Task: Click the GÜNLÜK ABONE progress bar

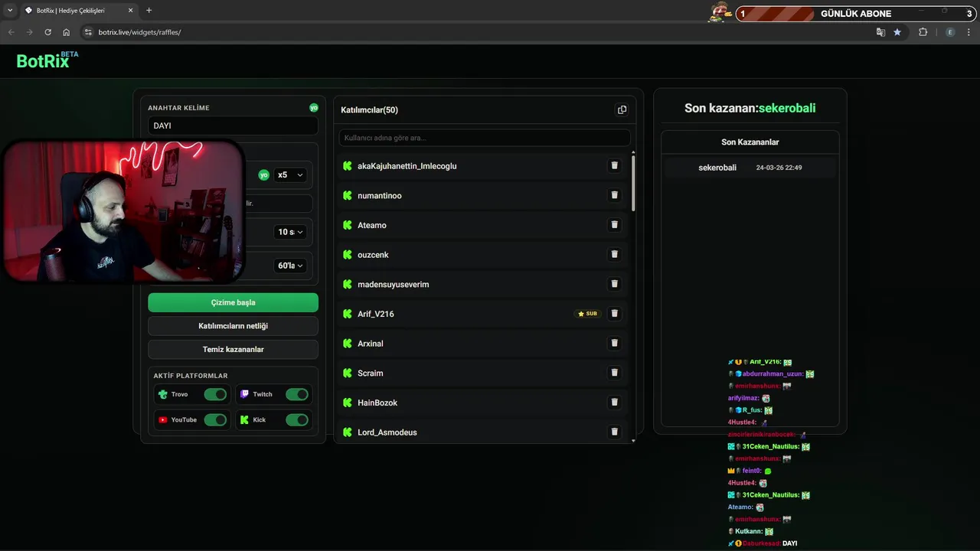Action: coord(856,13)
